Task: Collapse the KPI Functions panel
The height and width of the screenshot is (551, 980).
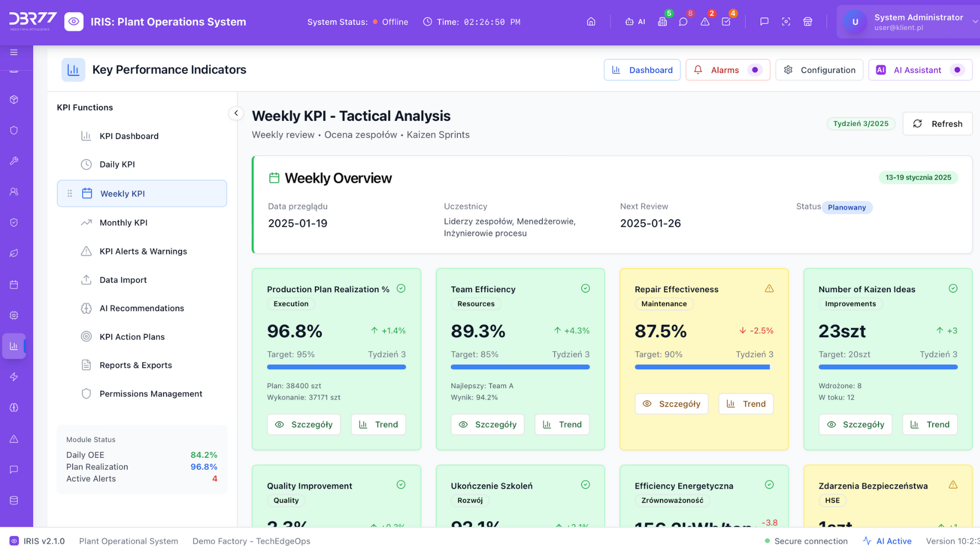Action: point(236,113)
